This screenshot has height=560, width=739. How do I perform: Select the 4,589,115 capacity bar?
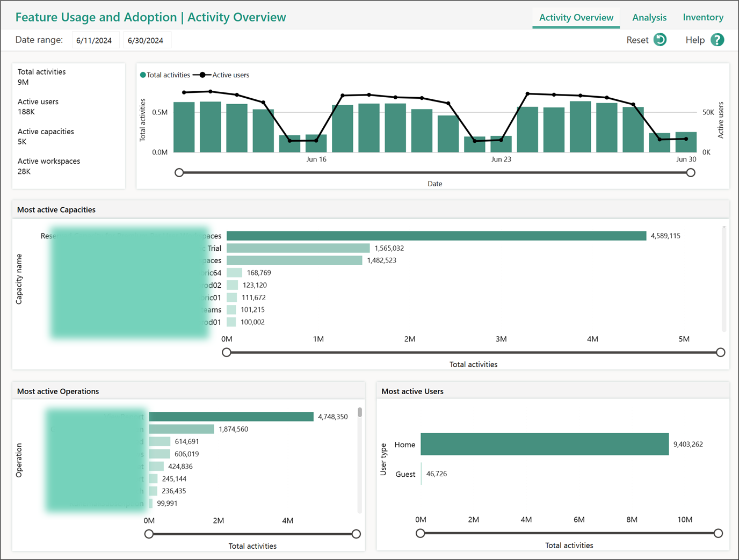(437, 236)
